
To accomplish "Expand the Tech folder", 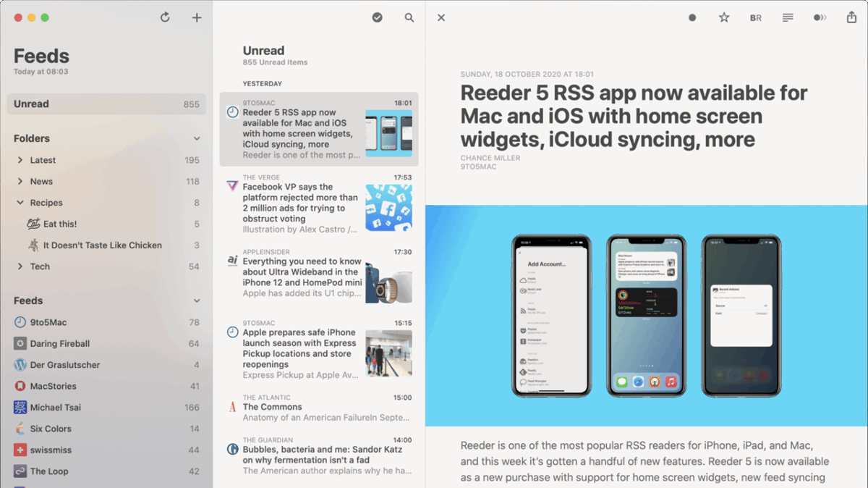I will tap(20, 266).
